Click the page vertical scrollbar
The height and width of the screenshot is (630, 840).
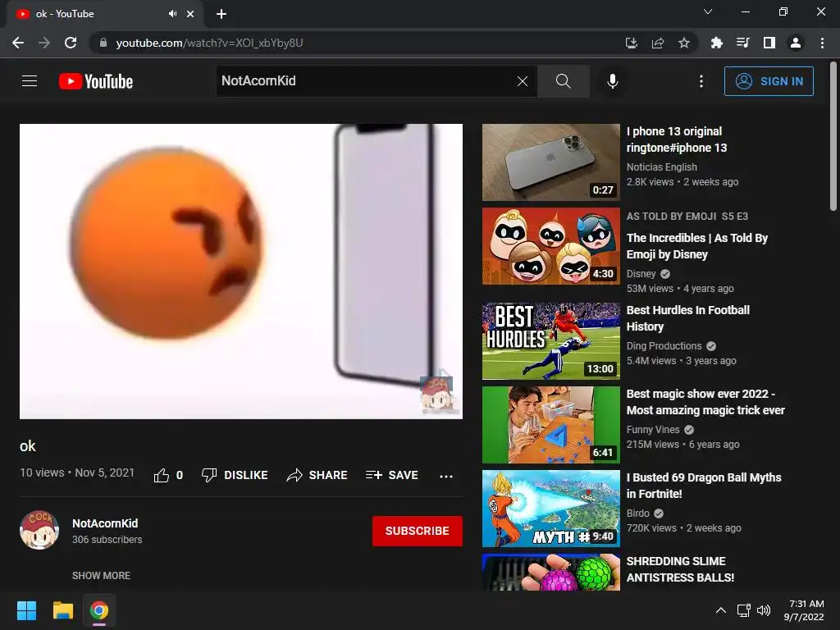pos(833,137)
